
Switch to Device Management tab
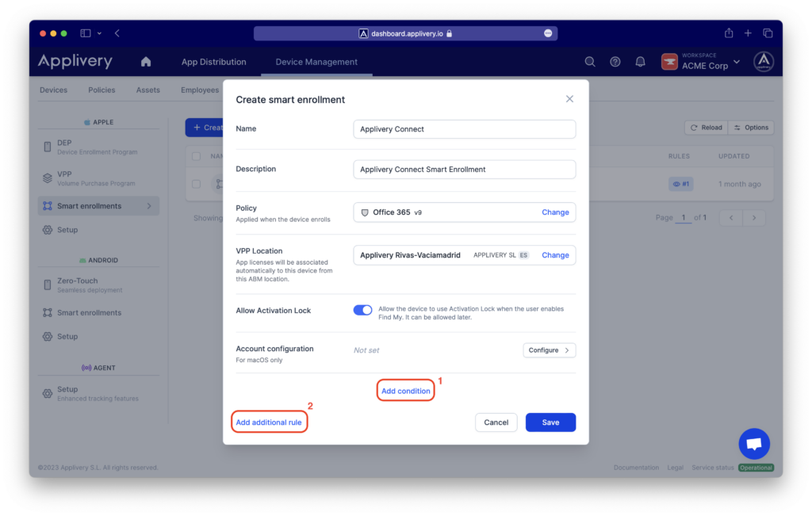pos(316,62)
